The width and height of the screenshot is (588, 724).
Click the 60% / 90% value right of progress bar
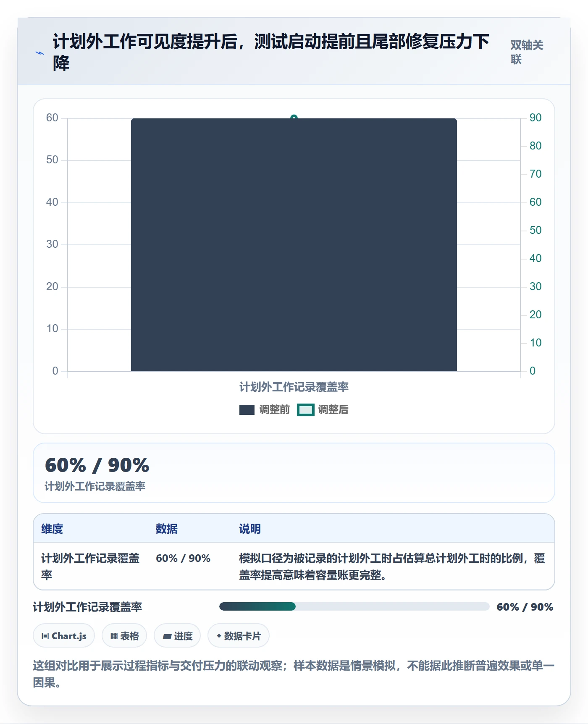(x=525, y=607)
